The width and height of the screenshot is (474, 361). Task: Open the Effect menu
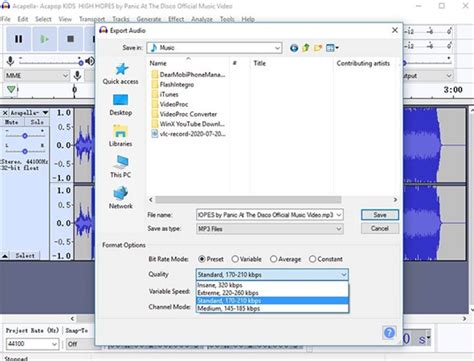tap(176, 19)
